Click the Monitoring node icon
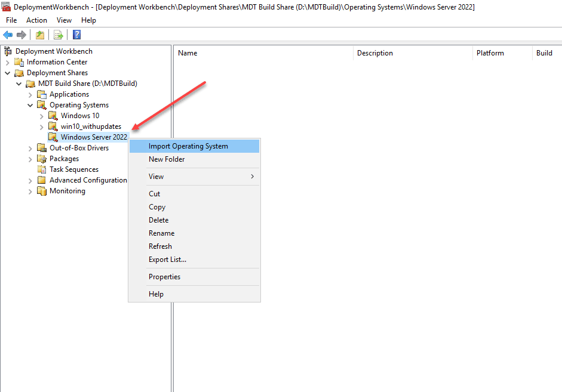This screenshot has height=392, width=562. tap(41, 190)
